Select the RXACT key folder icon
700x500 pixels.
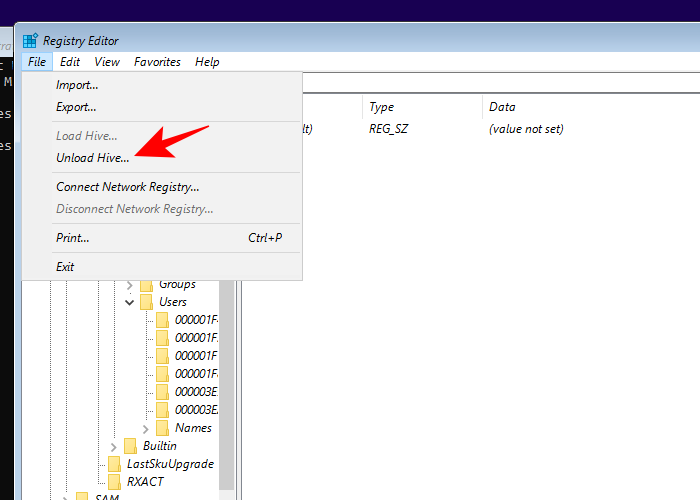pos(115,481)
